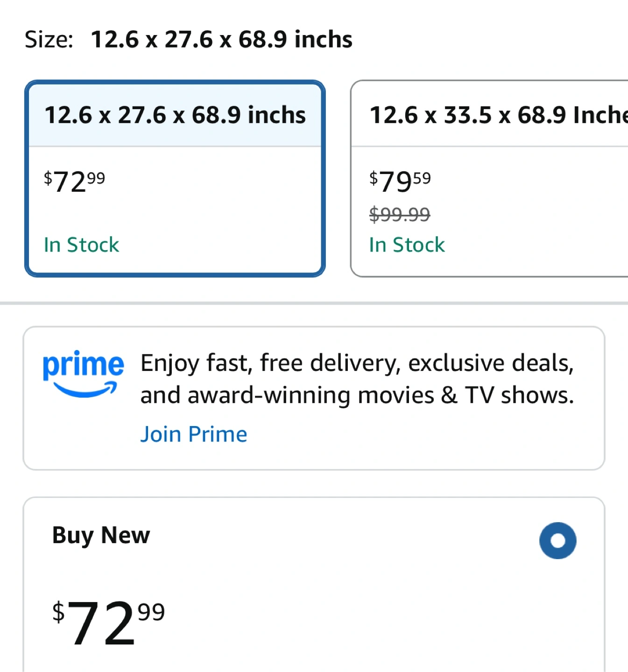Click the $72.99 price in the selected size card
This screenshot has height=672, width=628.
(75, 182)
